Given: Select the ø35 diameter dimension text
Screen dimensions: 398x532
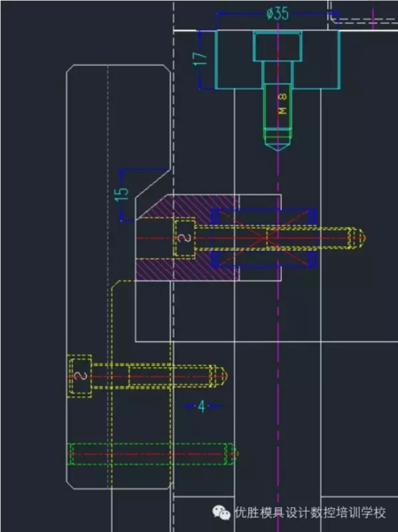Looking at the screenshot, I should 277,13.
